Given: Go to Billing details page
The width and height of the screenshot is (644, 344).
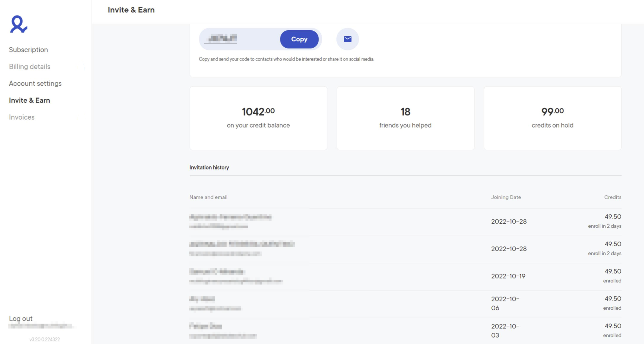Looking at the screenshot, I should (29, 67).
